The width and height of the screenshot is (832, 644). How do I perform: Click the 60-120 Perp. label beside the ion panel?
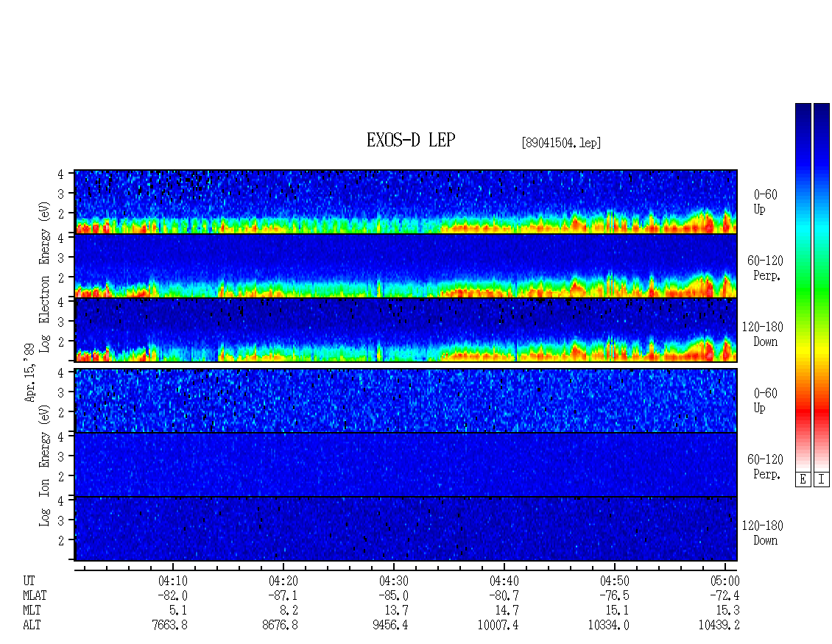(x=765, y=467)
